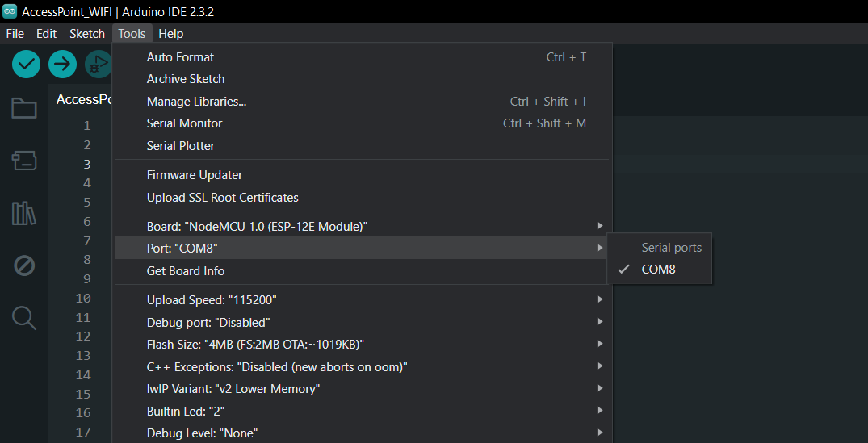
Task: Click the Upload arrow button
Action: (x=62, y=64)
